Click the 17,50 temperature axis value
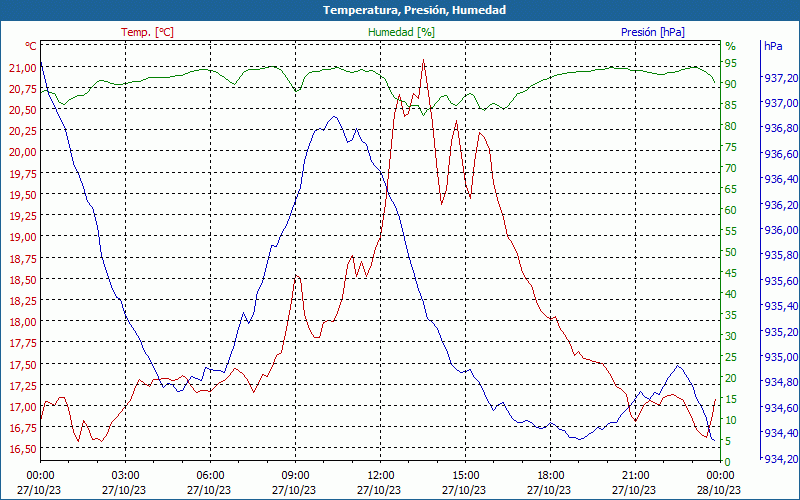 coord(23,364)
